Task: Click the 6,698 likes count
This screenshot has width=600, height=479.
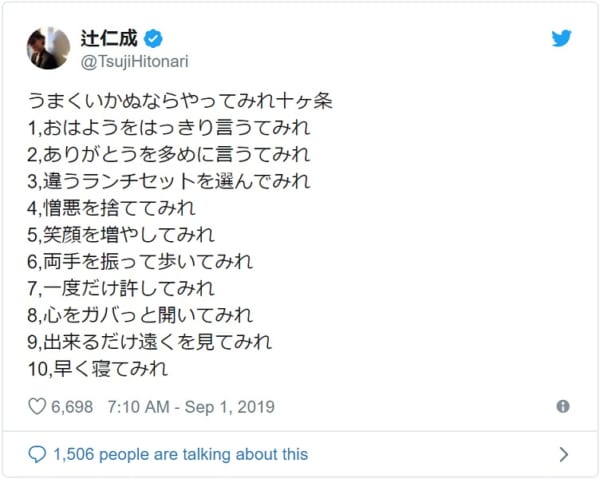Action: pos(72,407)
